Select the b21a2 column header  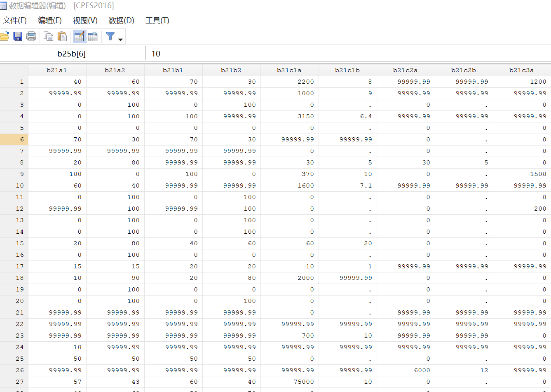click(x=115, y=70)
